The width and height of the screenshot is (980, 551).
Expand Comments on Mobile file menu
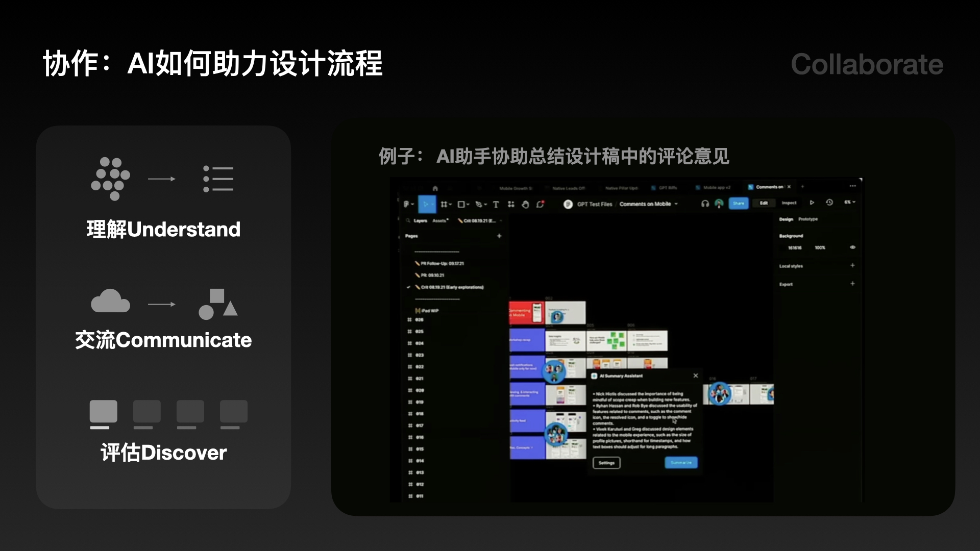(x=676, y=204)
